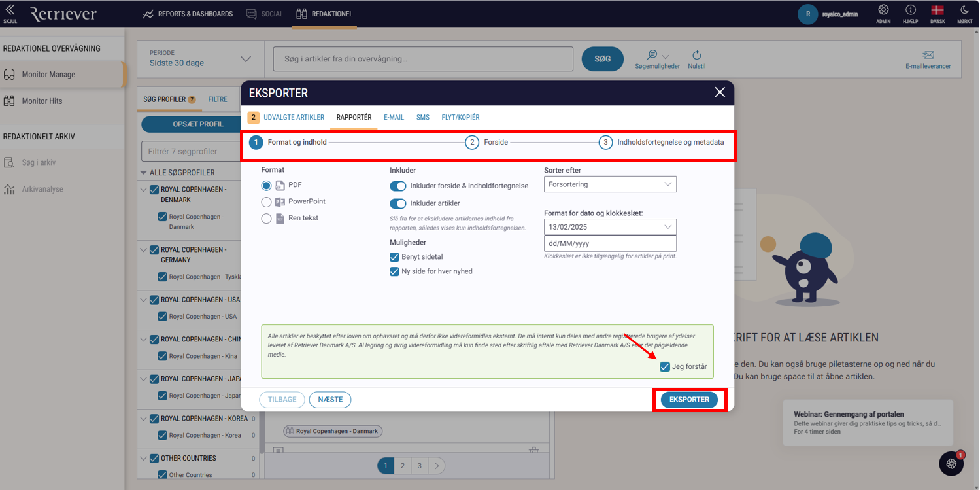Viewport: 980px width, 490px height.
Task: Open the E-mail tab in dialog
Action: 394,118
